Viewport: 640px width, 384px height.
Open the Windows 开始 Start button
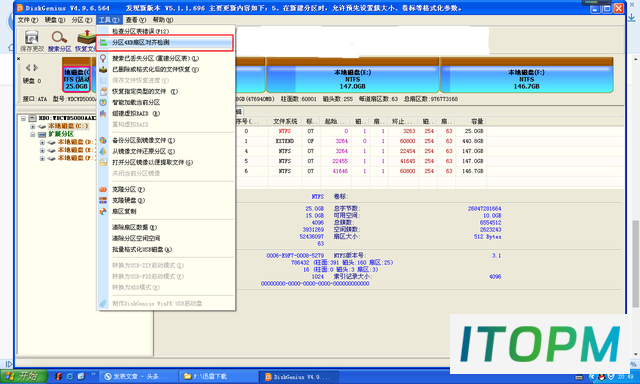24,376
